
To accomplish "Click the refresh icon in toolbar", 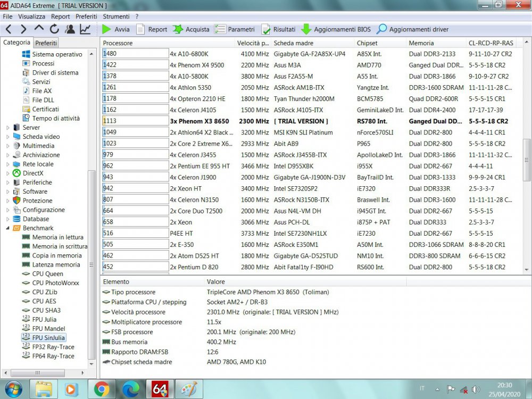I will click(54, 29).
